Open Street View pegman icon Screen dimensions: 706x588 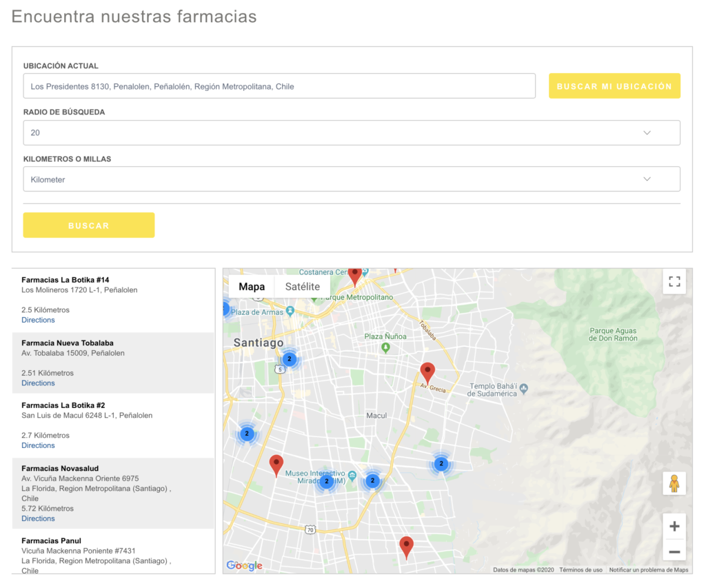point(674,483)
